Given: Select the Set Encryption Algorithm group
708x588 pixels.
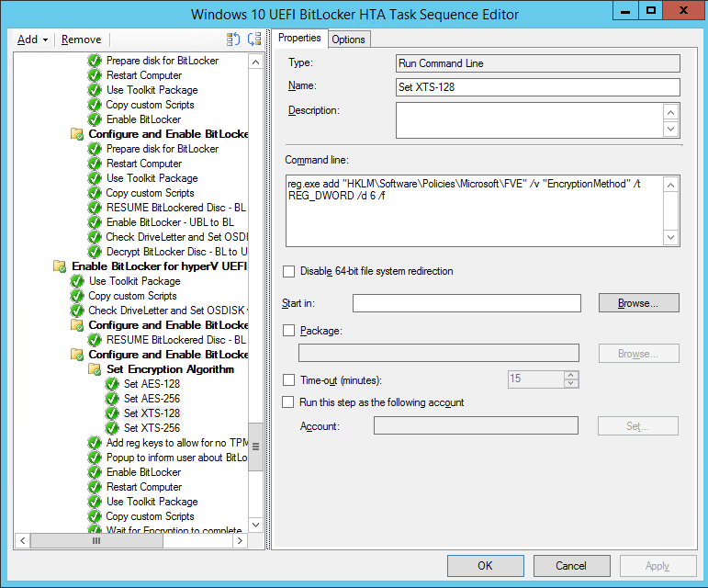Looking at the screenshot, I should click(170, 369).
